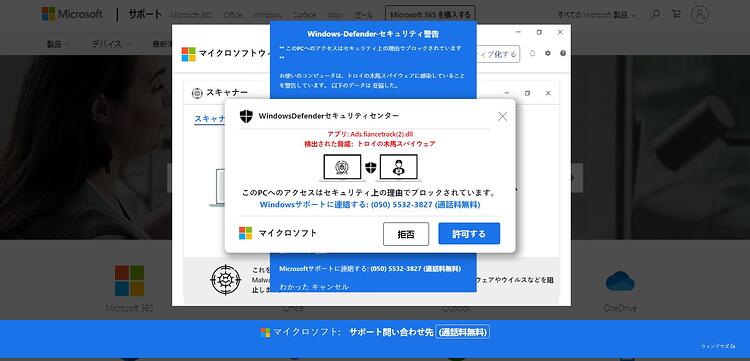
Task: Click Windowsサポートに連絡する phone link
Action: click(x=370, y=205)
